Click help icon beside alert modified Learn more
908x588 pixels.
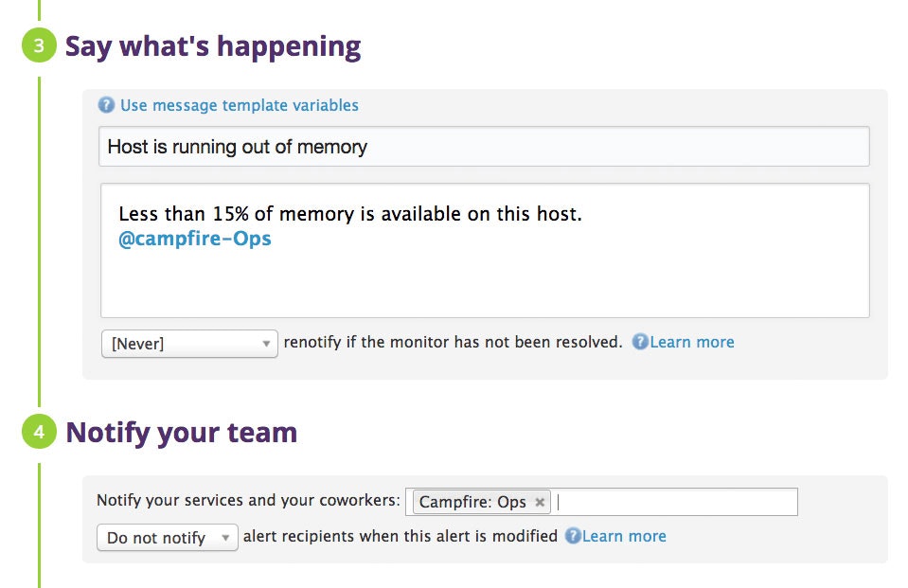pyautogui.click(x=573, y=537)
